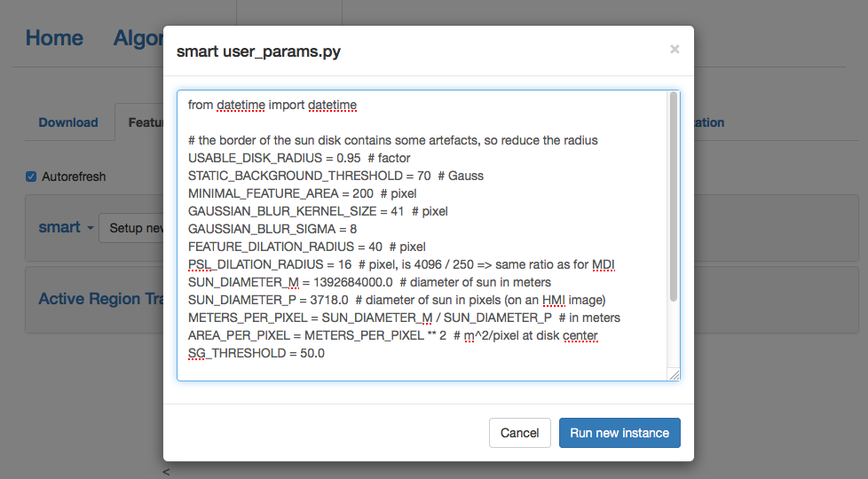Open the partially hidden Algorithms nav link

(x=138, y=38)
